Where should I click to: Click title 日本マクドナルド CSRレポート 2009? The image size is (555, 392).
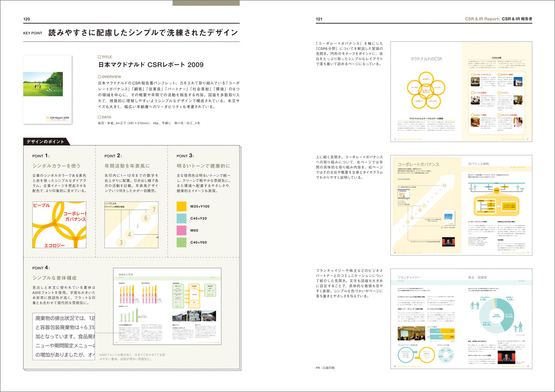[151, 65]
